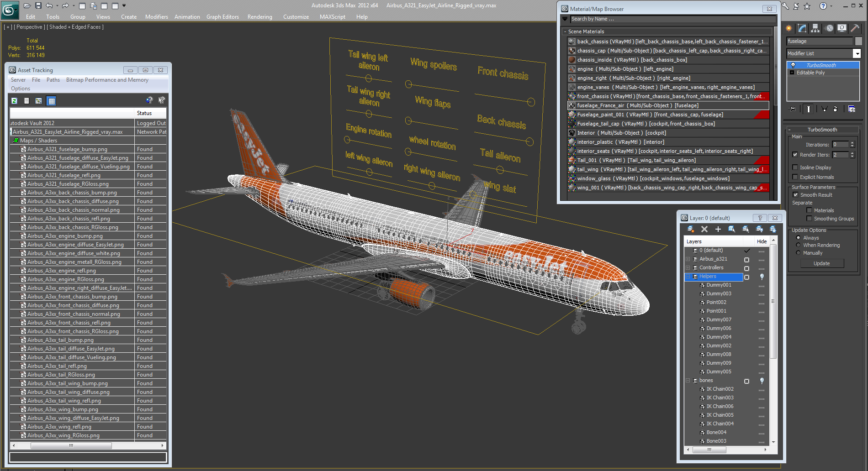The image size is (868, 471).
Task: Click Select Highlighted Objects icon in Layer dialog
Action: click(731, 229)
